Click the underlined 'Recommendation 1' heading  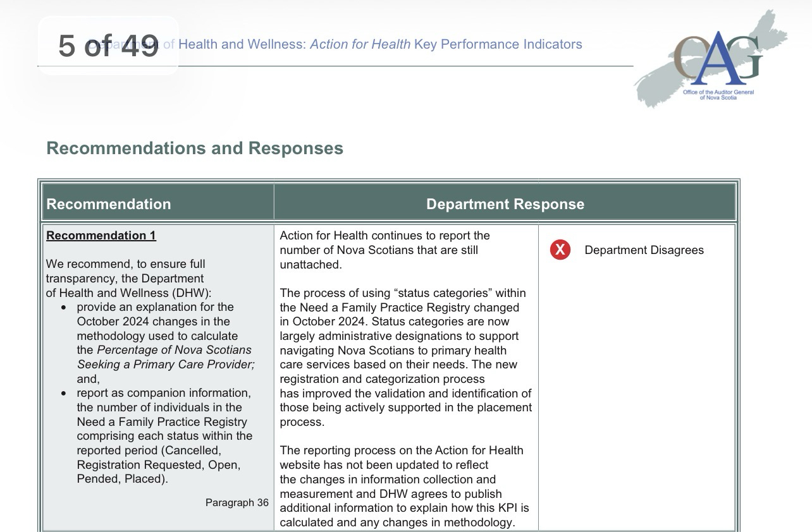coord(101,236)
